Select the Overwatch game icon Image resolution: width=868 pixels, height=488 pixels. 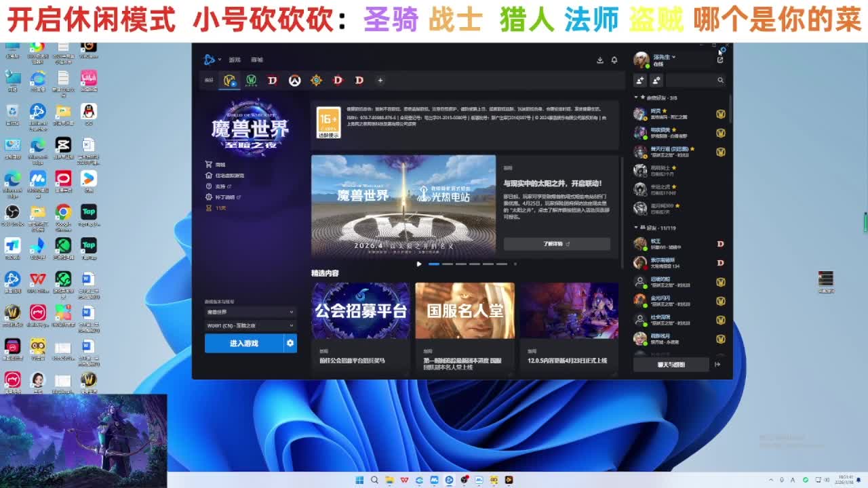coord(294,81)
